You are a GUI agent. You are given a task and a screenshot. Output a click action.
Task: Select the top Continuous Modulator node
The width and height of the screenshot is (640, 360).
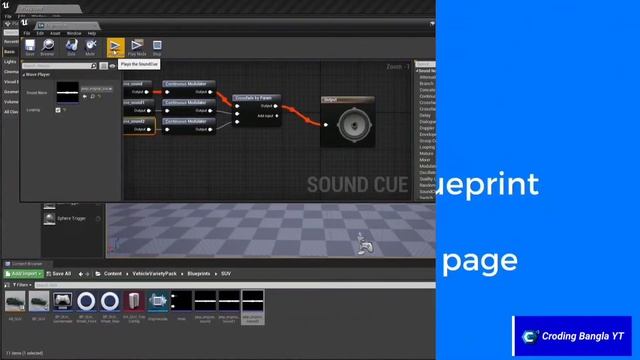click(x=189, y=88)
